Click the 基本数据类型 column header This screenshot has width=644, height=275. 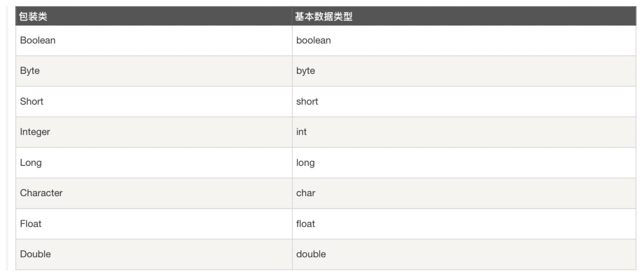click(x=323, y=16)
